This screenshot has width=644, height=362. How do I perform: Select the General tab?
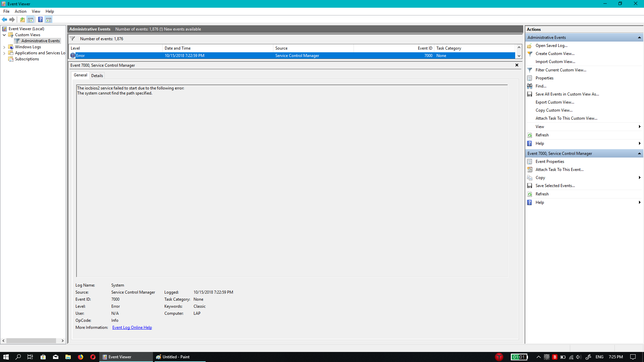pyautogui.click(x=80, y=75)
